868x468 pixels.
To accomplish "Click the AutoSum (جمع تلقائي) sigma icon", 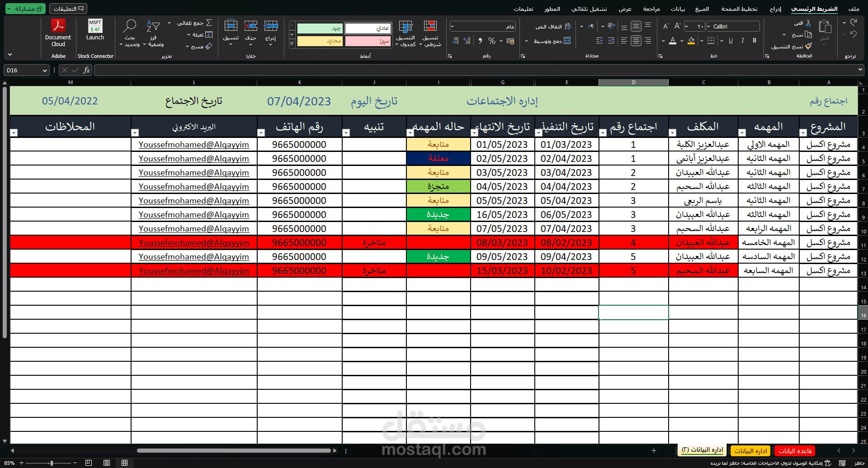I will (x=209, y=23).
